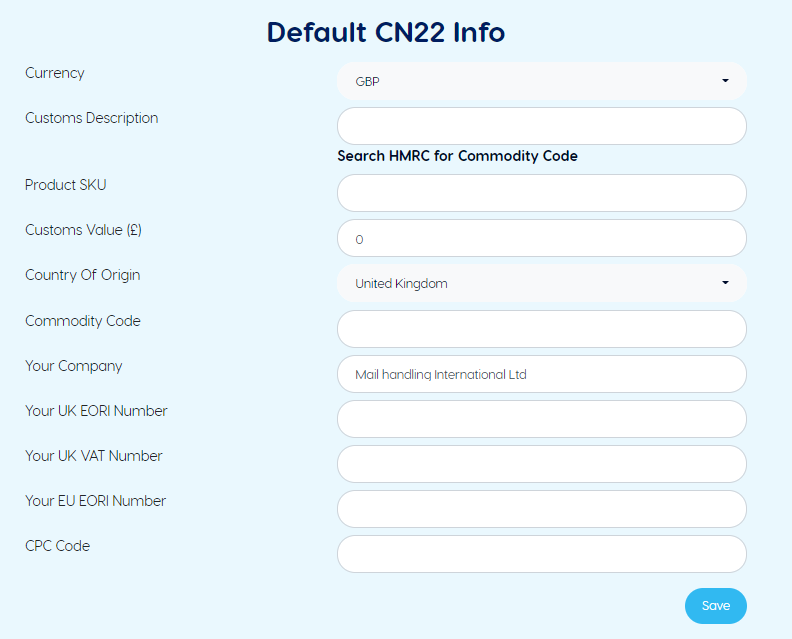Click into the Commodity Code text field
The image size is (792, 639).
pos(541,329)
